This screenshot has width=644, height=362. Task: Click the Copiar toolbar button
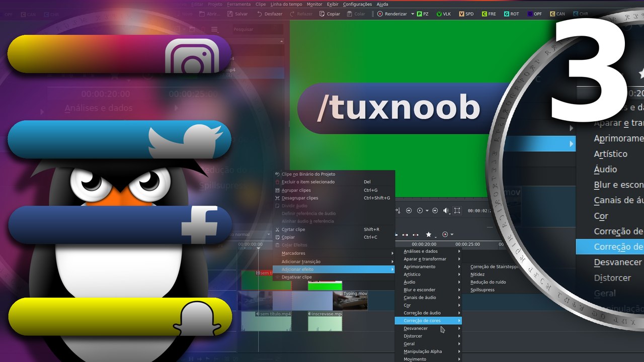coord(330,14)
